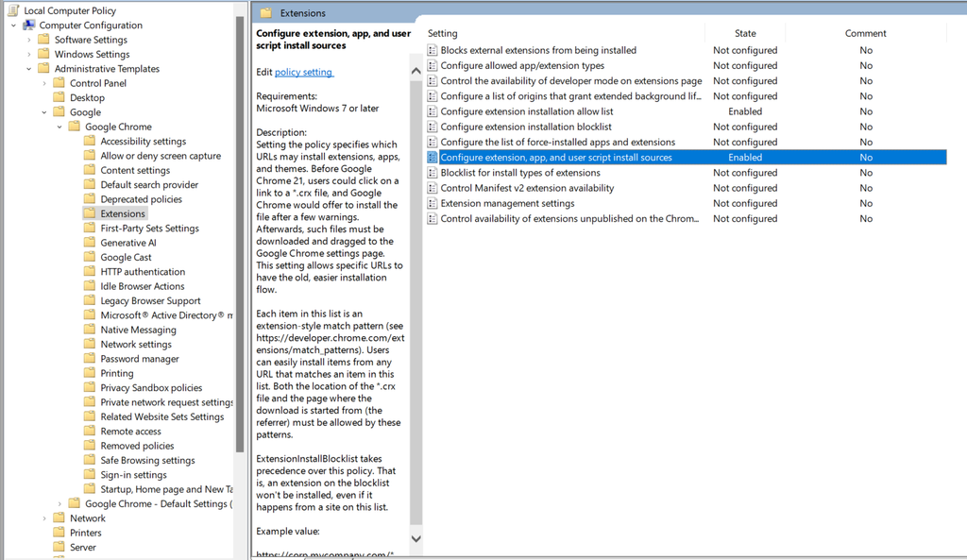Image resolution: width=967 pixels, height=560 pixels.
Task: Open Idle Browser Actions folder
Action: (143, 286)
